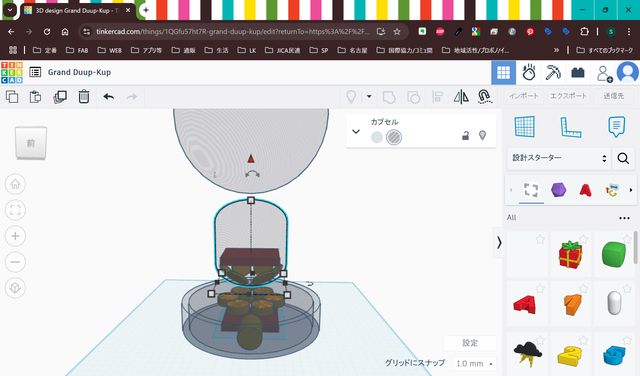Duplicate and repeat the selection
640x376 pixels.
coord(60,97)
